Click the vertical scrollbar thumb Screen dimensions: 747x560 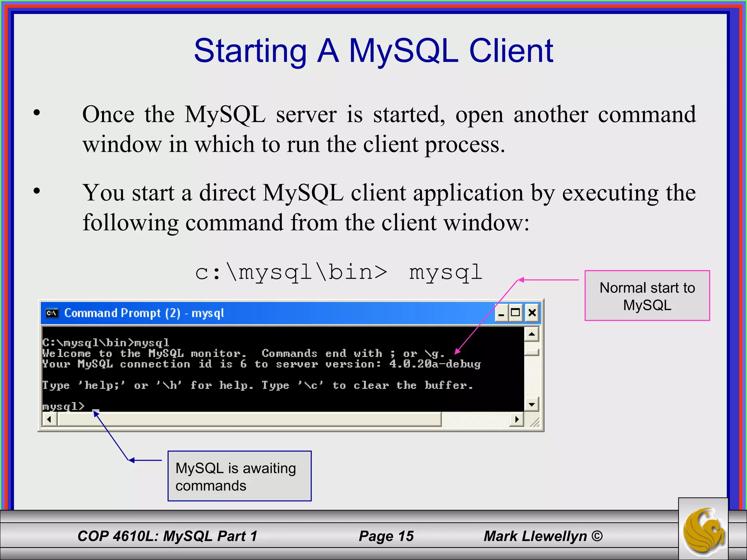(x=532, y=352)
